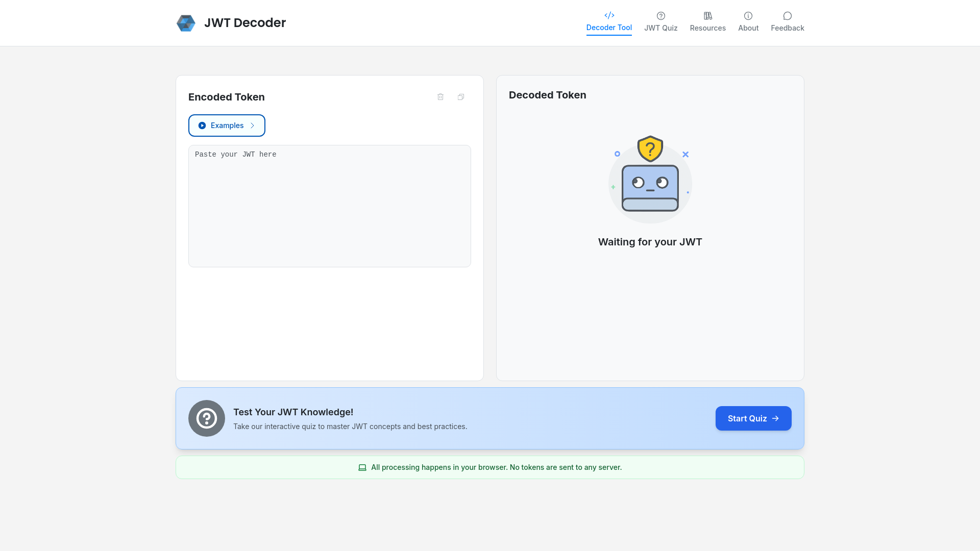Click the code brackets icon above Decoder Tool

[x=609, y=15]
